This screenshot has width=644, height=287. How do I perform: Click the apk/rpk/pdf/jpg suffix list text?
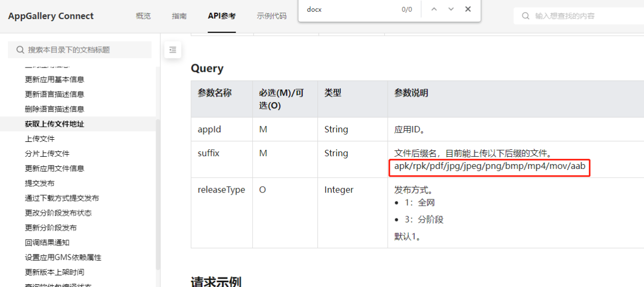(x=490, y=166)
